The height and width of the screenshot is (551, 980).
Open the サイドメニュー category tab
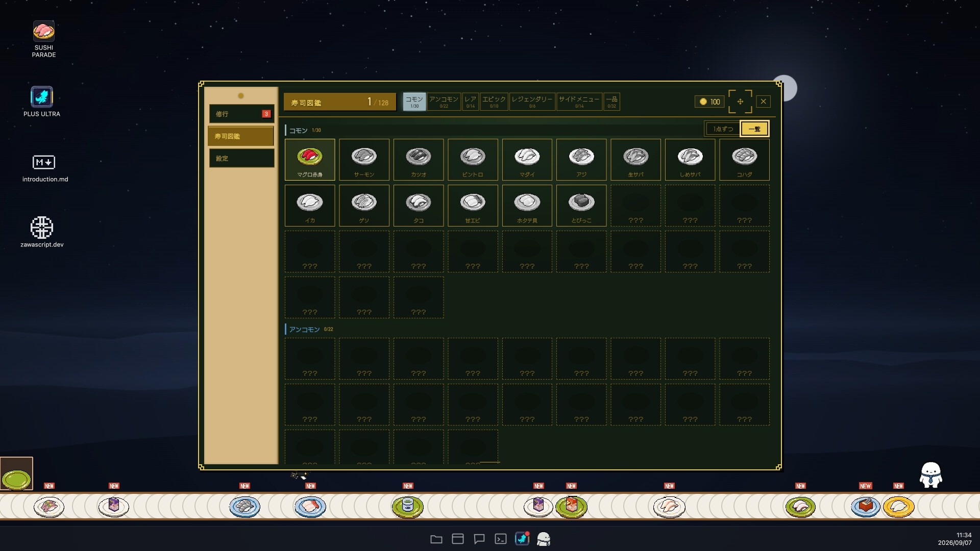point(579,102)
